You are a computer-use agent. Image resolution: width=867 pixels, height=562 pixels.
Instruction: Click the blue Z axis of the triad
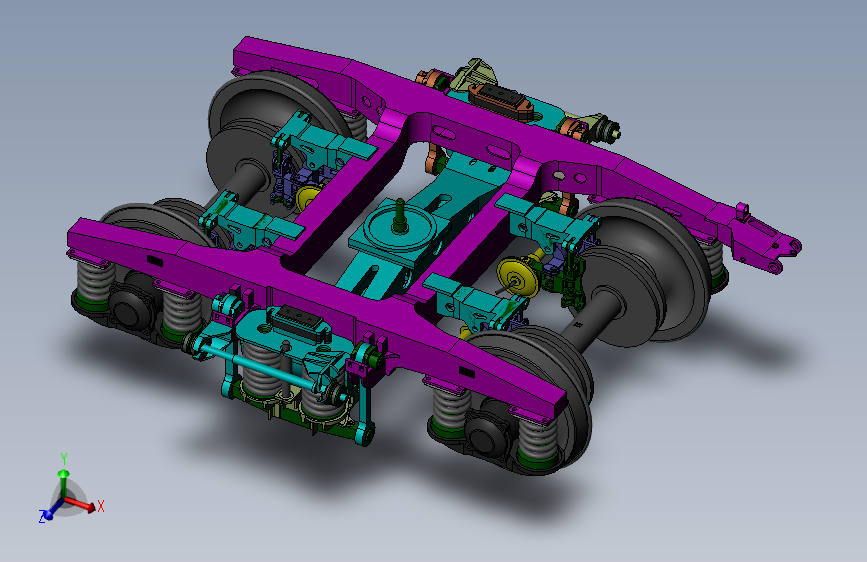click(x=53, y=511)
